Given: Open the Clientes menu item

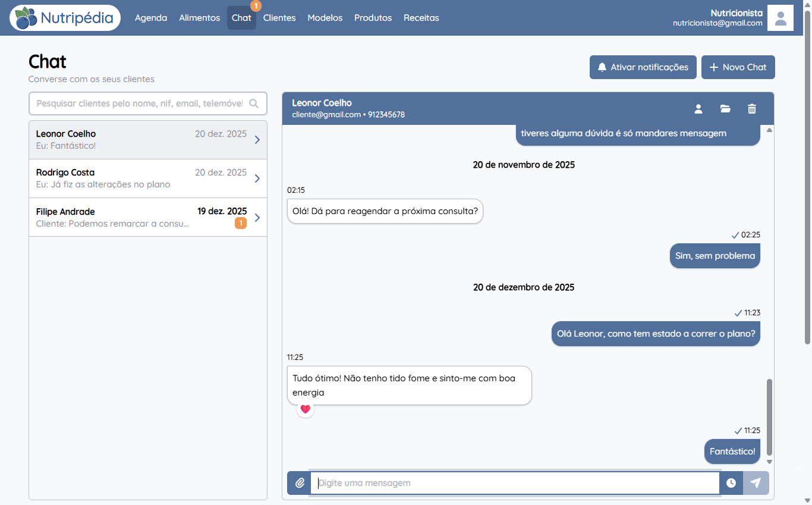Looking at the screenshot, I should 279,18.
